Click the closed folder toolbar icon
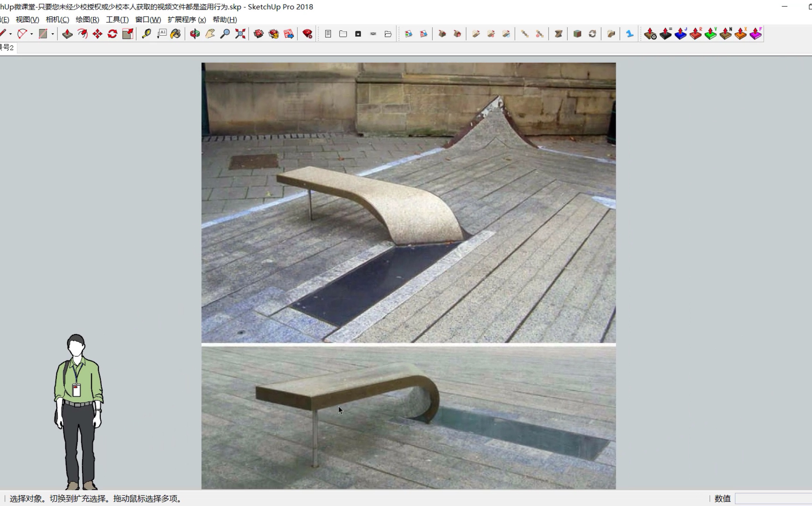812x506 pixels. [343, 34]
